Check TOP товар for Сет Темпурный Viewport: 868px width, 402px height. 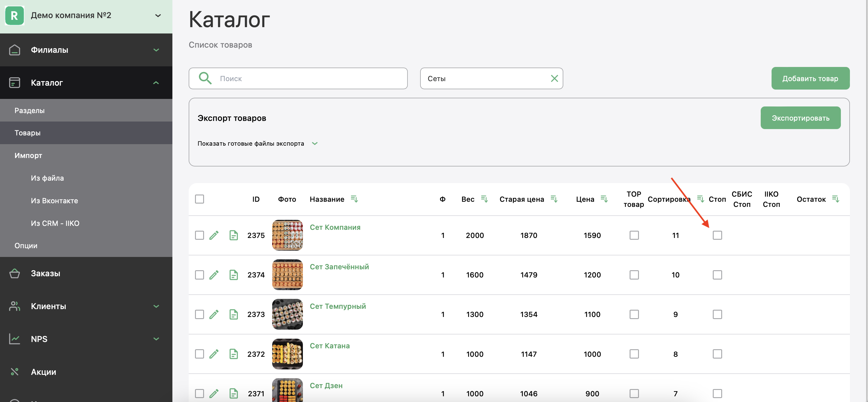634,314
